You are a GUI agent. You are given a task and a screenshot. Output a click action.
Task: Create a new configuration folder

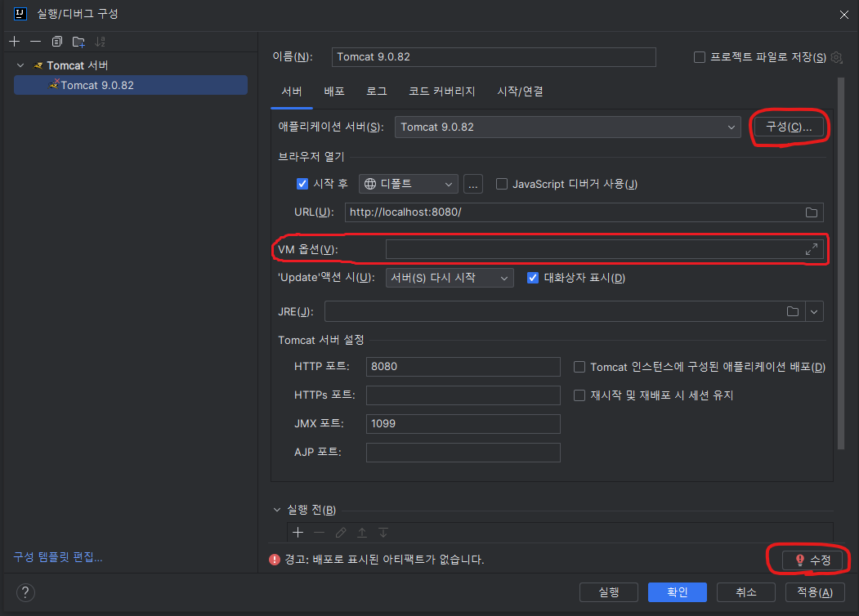[x=78, y=42]
